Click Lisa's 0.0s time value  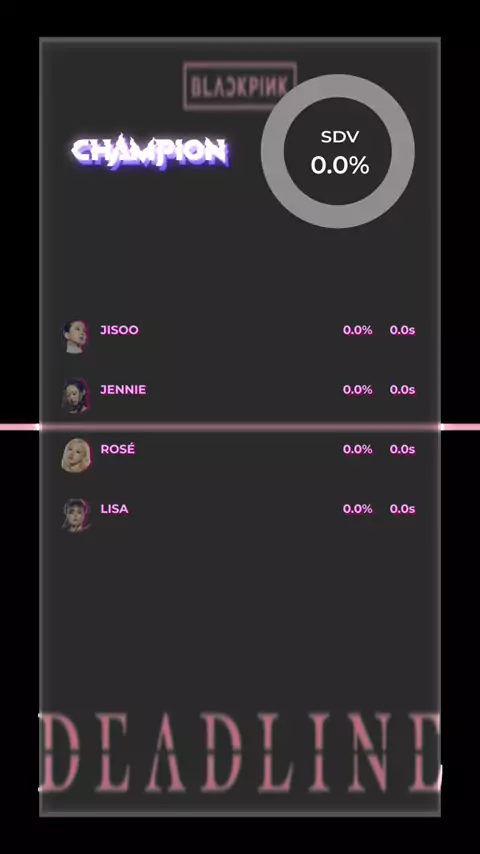point(403,509)
